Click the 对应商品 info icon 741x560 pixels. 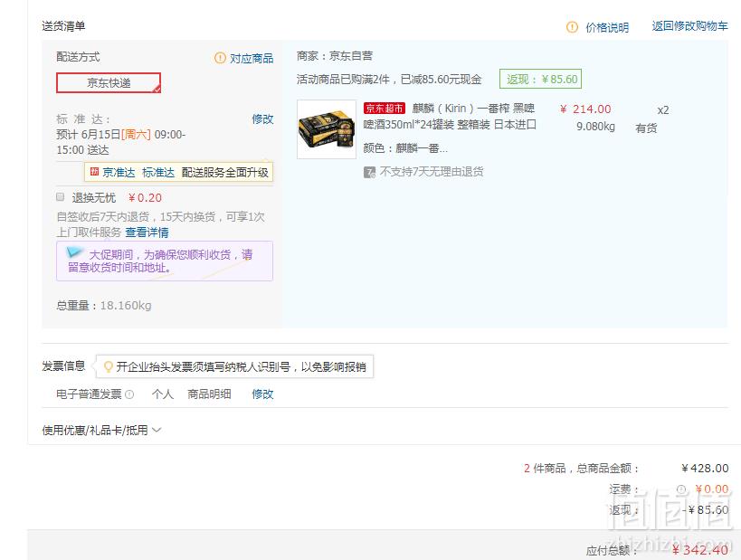coord(220,58)
